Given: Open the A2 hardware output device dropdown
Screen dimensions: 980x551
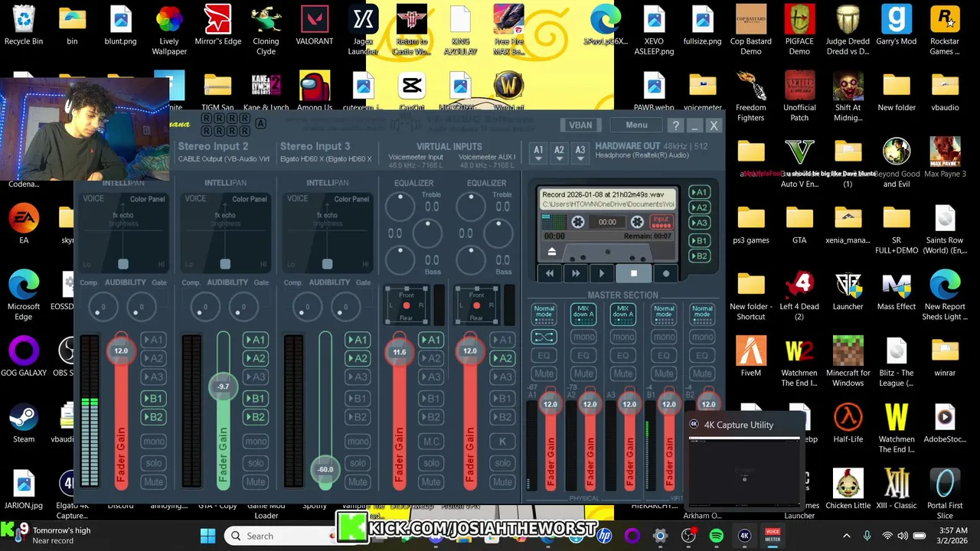Looking at the screenshot, I should pyautogui.click(x=559, y=153).
